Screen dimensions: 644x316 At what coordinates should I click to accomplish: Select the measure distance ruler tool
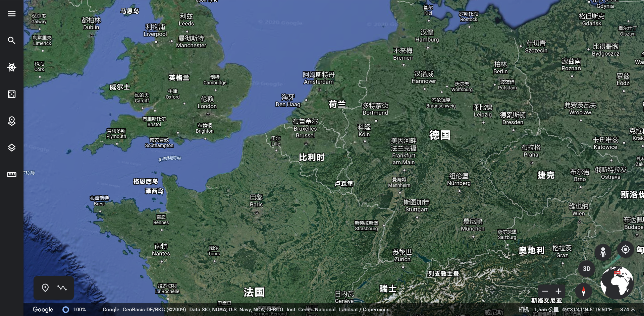click(12, 175)
